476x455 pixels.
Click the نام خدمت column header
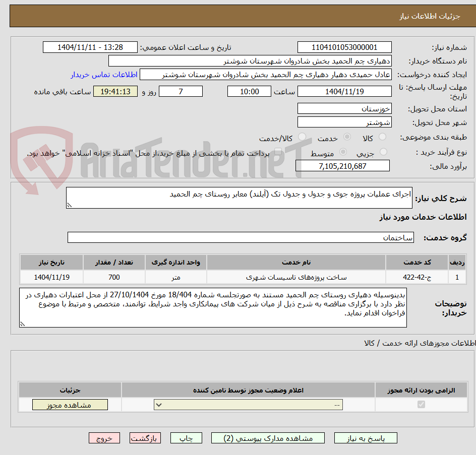[296, 263]
